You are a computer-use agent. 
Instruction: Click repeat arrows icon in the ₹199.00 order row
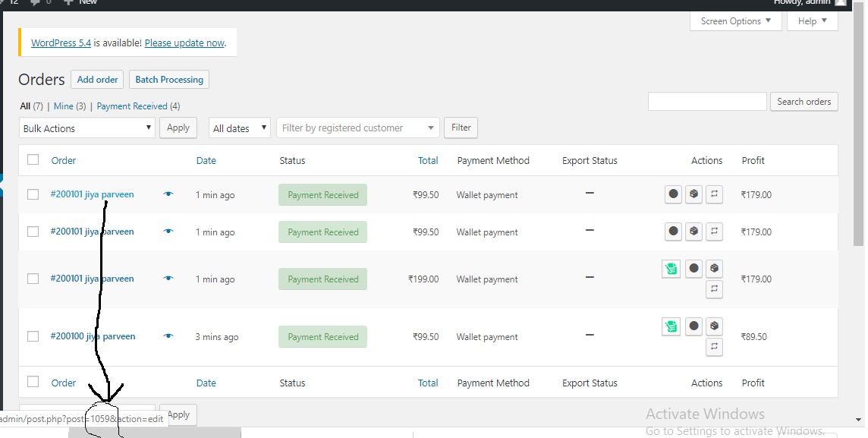coord(714,289)
